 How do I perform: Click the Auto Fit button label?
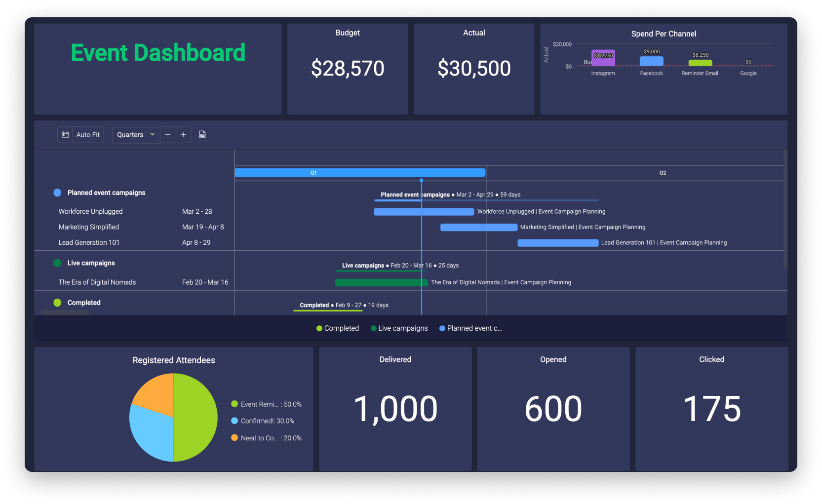pyautogui.click(x=88, y=135)
